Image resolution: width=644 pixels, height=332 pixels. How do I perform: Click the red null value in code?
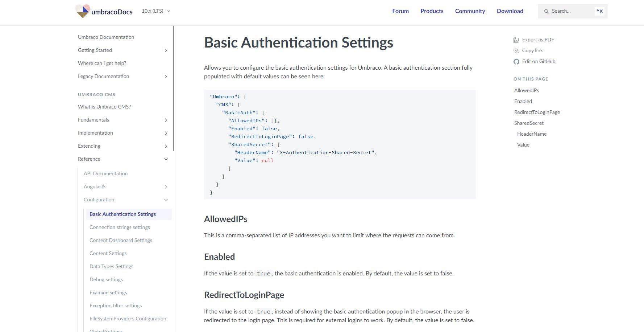point(267,161)
